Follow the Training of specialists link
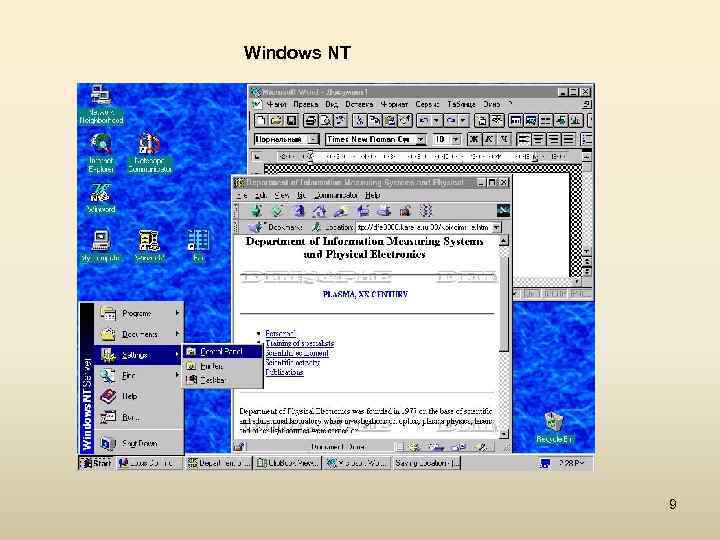This screenshot has width=720, height=540. [299, 343]
